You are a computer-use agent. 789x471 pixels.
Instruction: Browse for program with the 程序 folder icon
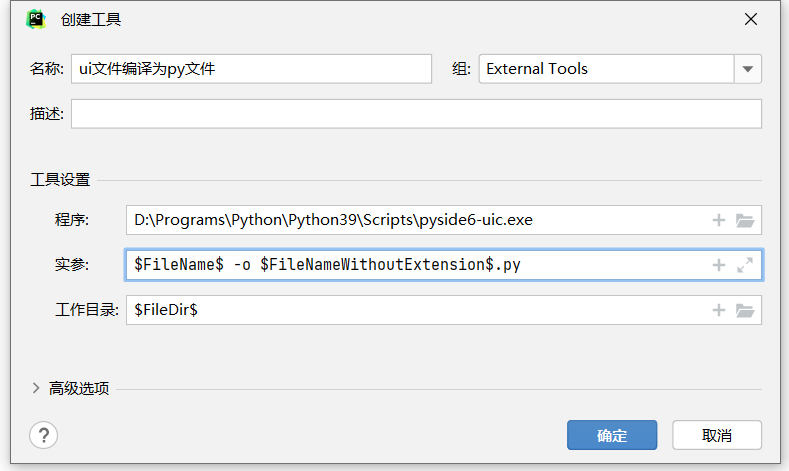coord(744,220)
